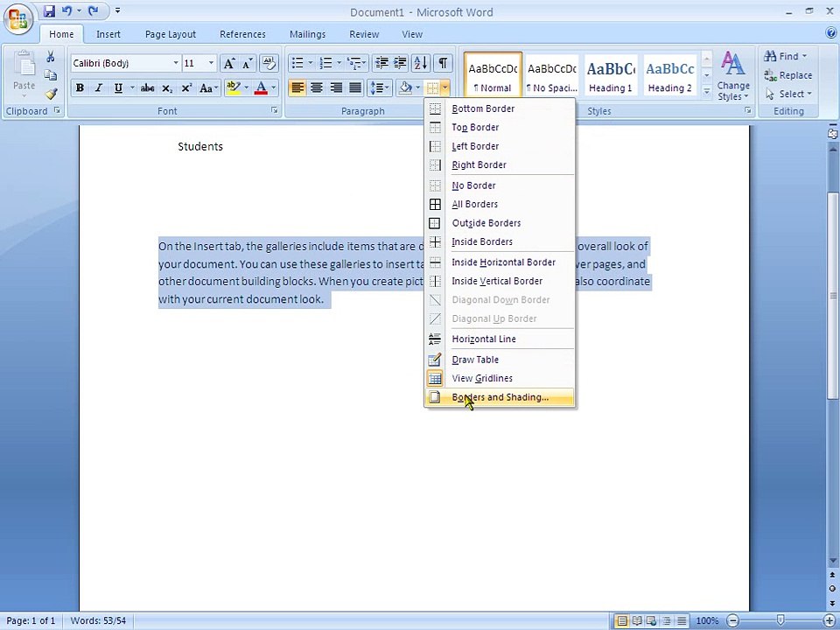Switch to Full Screen Reading view

[x=636, y=621]
